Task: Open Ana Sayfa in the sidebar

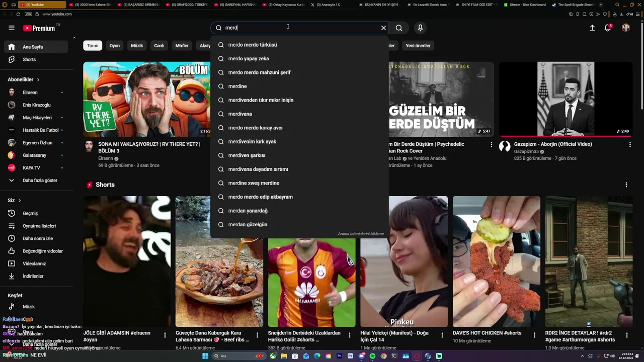Action: tap(36, 47)
